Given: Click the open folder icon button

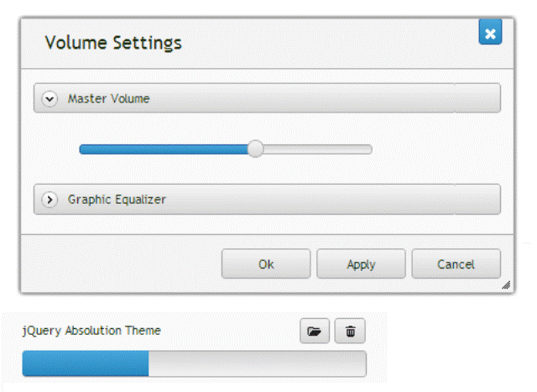Looking at the screenshot, I should click(315, 332).
